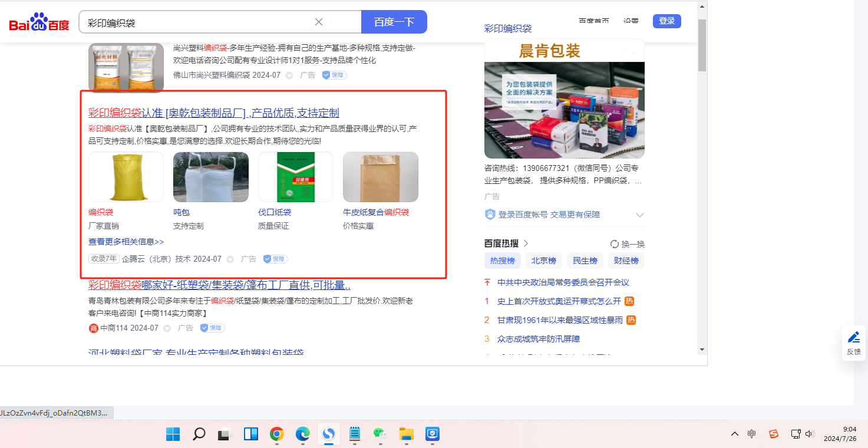Screen dimensions: 868x448
Task: Open hot topic 中共中央政治局常务委员会召开会议
Action: coord(563,282)
